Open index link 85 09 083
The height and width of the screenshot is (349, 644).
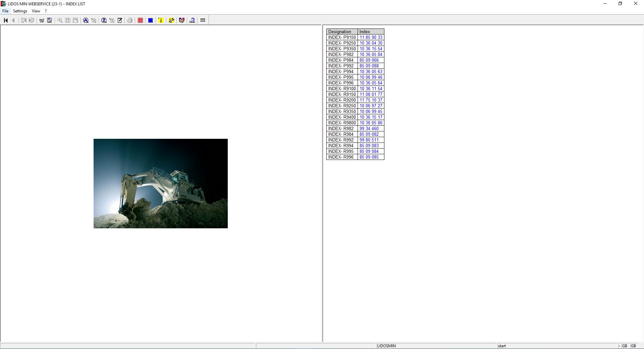point(369,146)
